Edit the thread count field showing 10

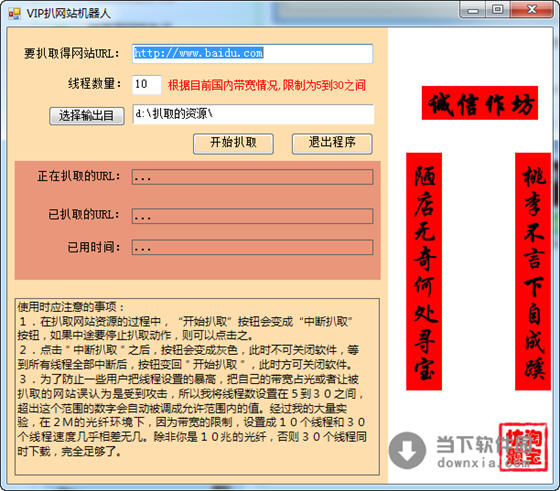[146, 85]
